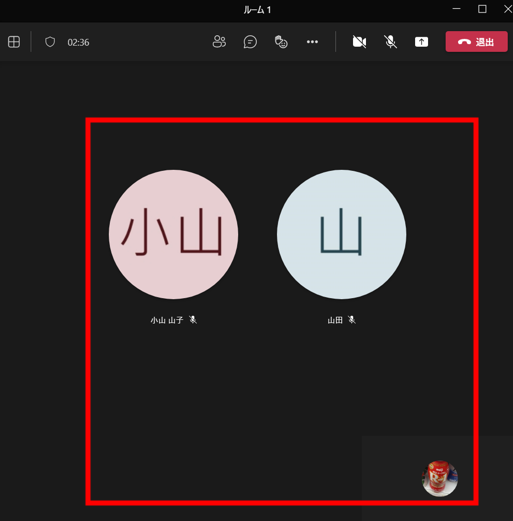Image resolution: width=513 pixels, height=521 pixels.
Task: Click the 山田 name label
Action: click(x=335, y=320)
